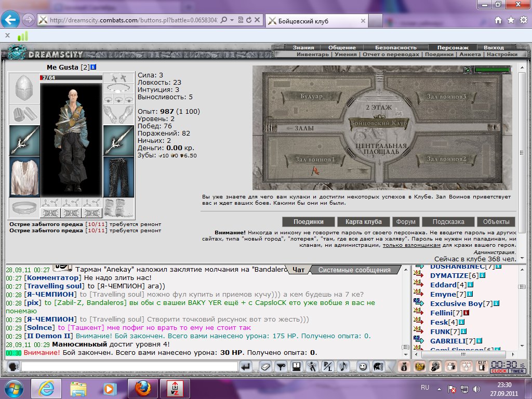Toggle chat sound speaker icon
Image resolution: width=532 pixels, height=399 pixels.
coord(343,366)
